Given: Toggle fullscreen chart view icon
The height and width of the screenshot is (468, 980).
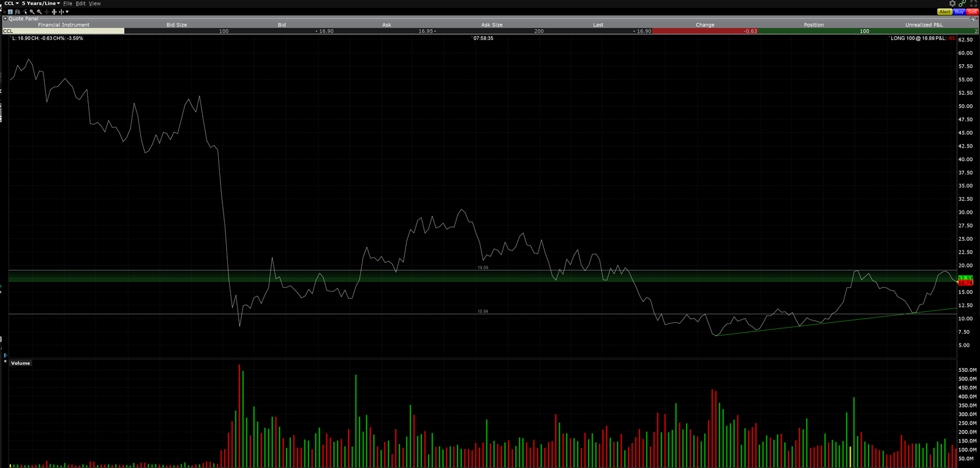Looking at the screenshot, I should [x=973, y=4].
